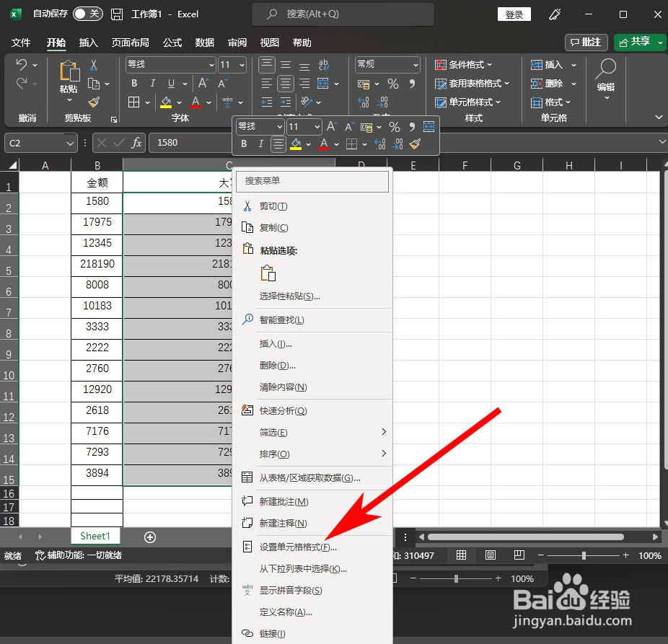Toggle Italic in the mini toolbar

point(260,144)
